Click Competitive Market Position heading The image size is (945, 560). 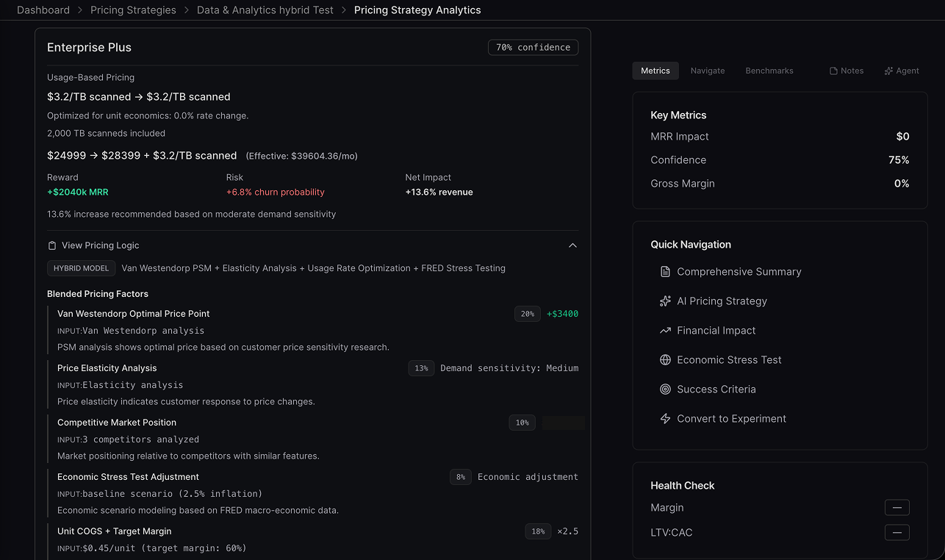117,423
